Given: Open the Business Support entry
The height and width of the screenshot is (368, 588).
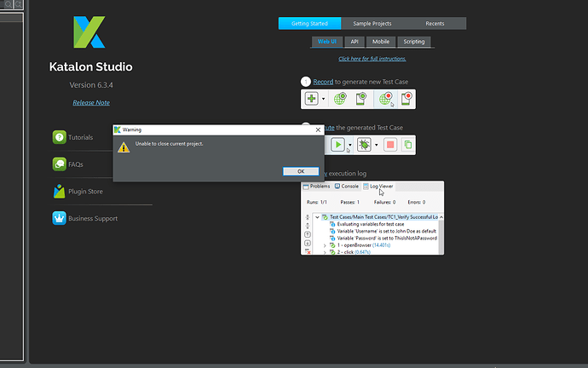Looking at the screenshot, I should click(x=85, y=218).
